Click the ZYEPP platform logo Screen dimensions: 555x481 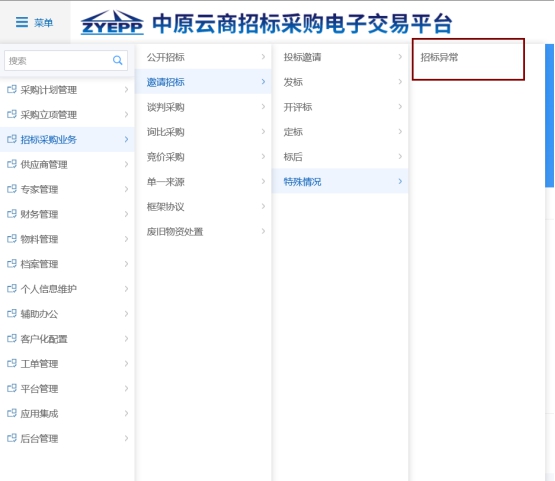pos(112,22)
